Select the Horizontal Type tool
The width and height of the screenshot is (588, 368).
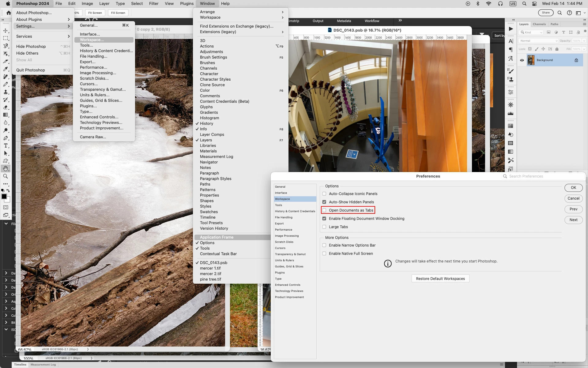click(x=6, y=146)
